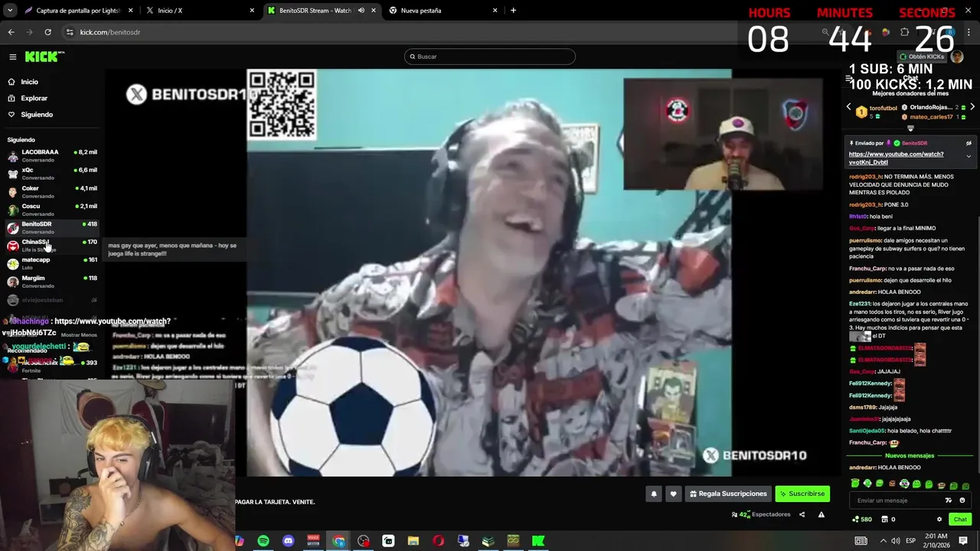Open Kick app from the taskbar
The width and height of the screenshot is (980, 551).
pyautogui.click(x=538, y=541)
